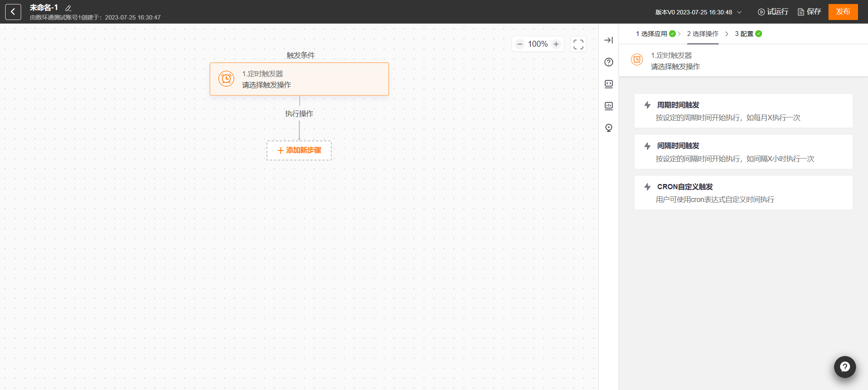868x390 pixels.
Task: Click the 发布 publish button
Action: coord(843,12)
